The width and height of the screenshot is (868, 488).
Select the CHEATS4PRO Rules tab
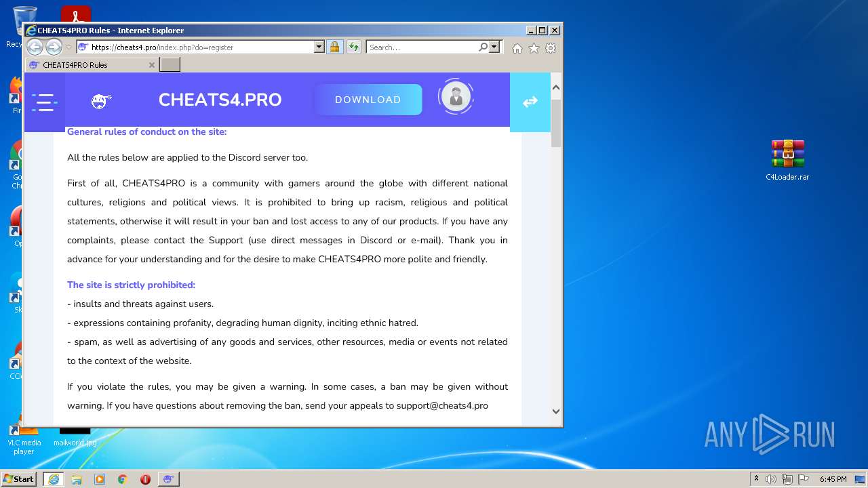point(92,65)
